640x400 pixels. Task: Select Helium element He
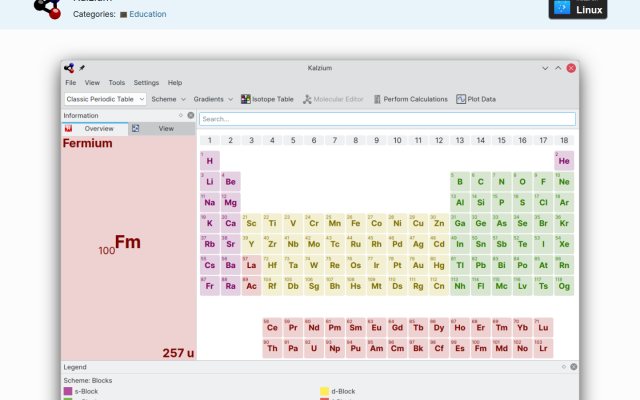tap(564, 161)
